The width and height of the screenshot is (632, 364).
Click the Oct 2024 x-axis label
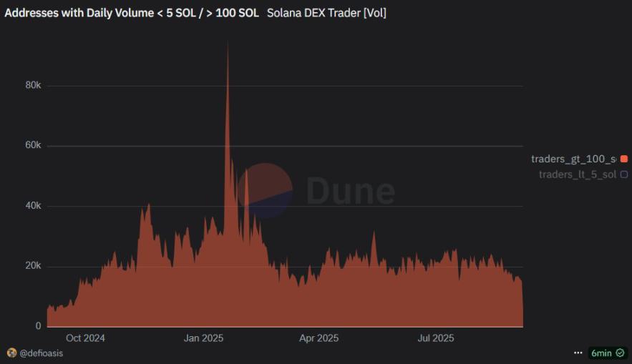(x=85, y=338)
